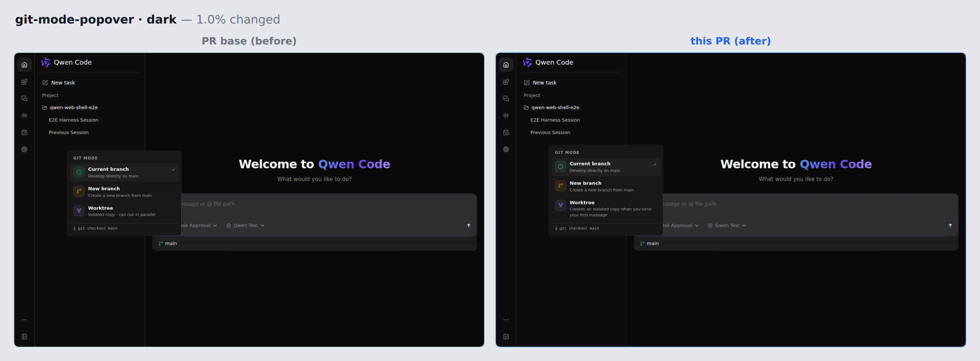Open the three-dots more menu in the before panel
This screenshot has height=361, width=980.
click(24, 320)
